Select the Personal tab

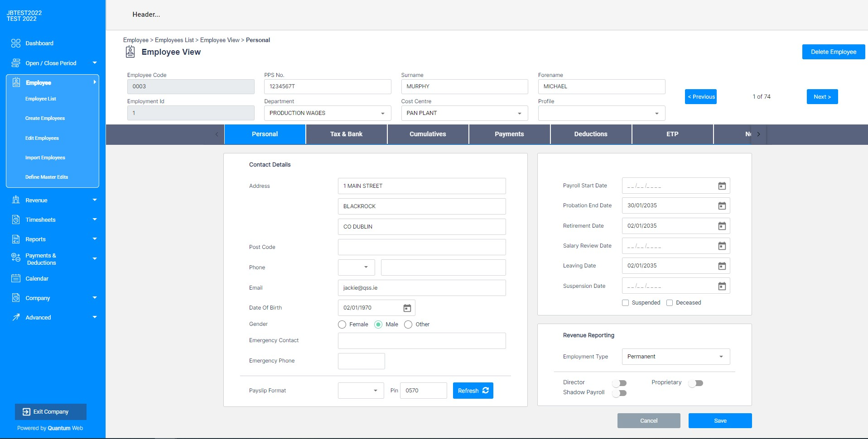(x=265, y=134)
